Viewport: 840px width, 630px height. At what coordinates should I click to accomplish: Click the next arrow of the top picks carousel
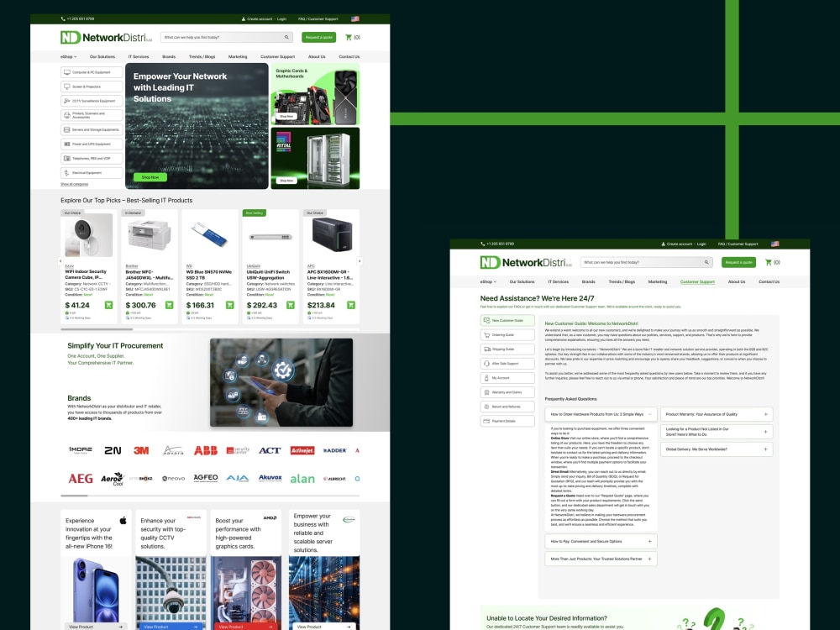pos(360,261)
